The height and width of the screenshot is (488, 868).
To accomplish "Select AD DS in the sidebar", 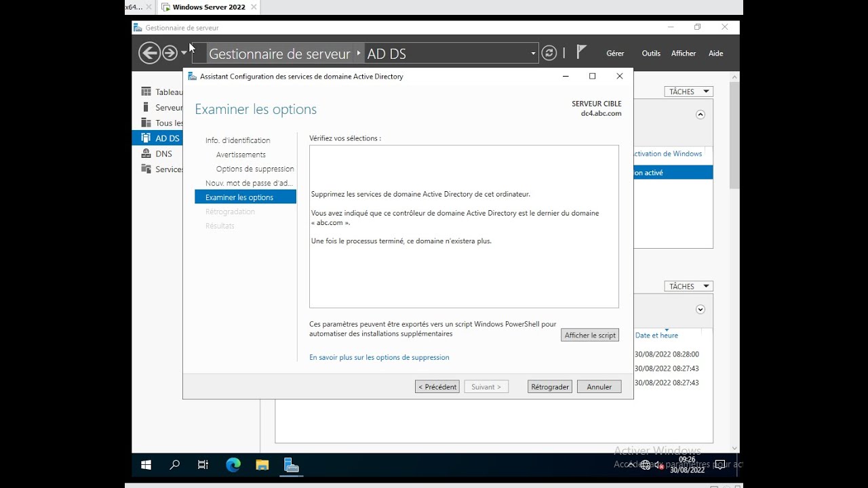I will click(157, 138).
